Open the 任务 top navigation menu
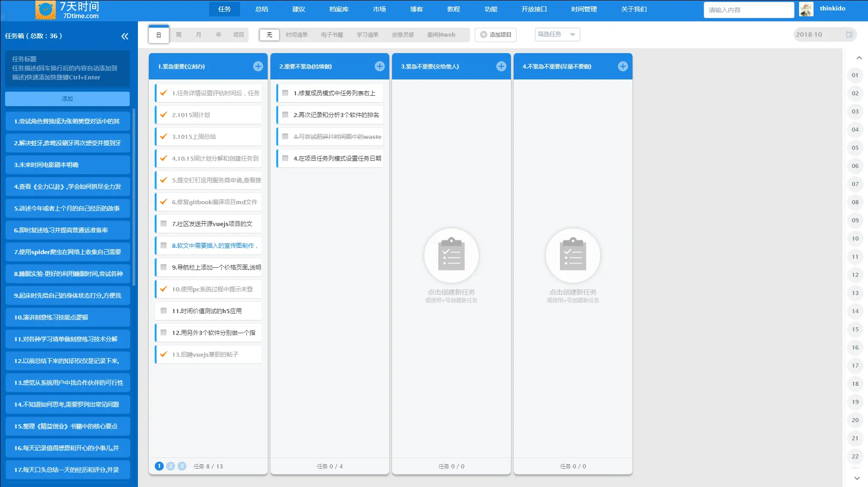 pos(225,9)
